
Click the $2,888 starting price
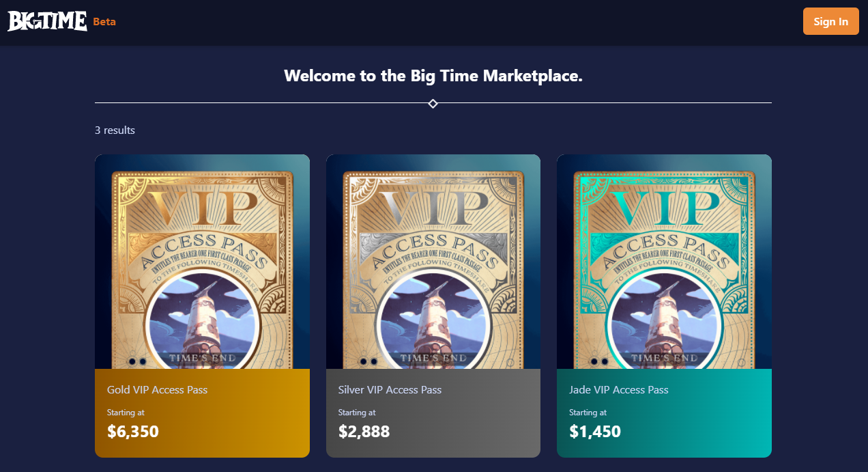(x=364, y=432)
